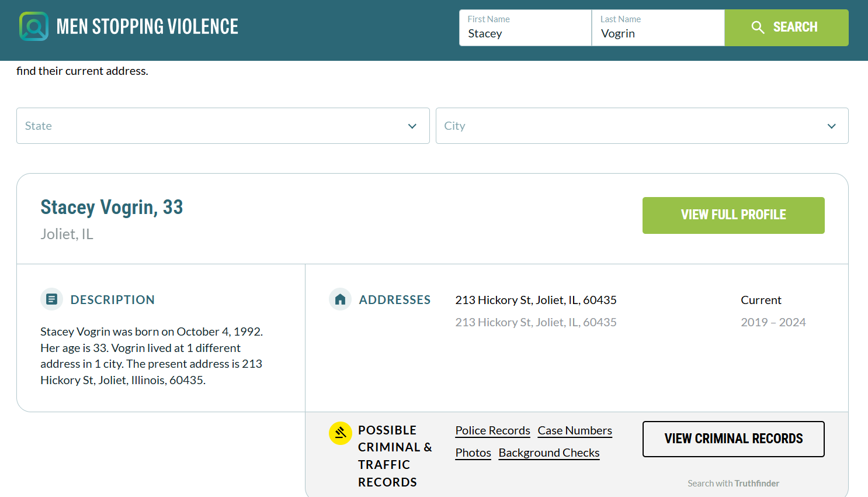Expand the City dropdown chevron arrow
Image resolution: width=868 pixels, height=497 pixels.
point(831,126)
